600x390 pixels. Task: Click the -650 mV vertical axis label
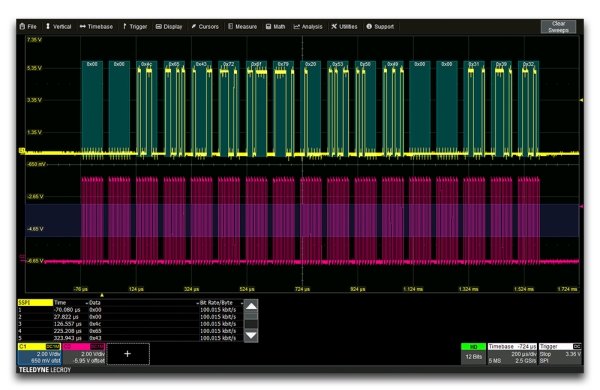36,164
